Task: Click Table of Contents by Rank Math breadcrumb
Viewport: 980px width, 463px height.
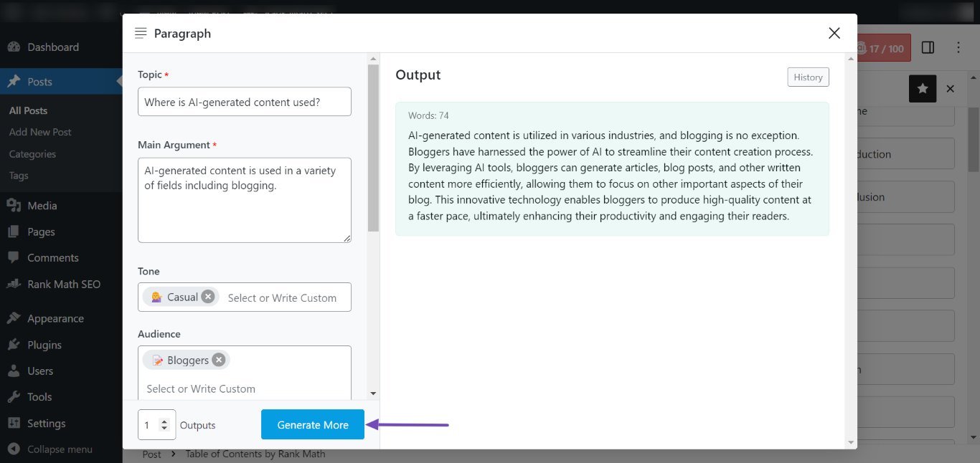Action: (255, 454)
